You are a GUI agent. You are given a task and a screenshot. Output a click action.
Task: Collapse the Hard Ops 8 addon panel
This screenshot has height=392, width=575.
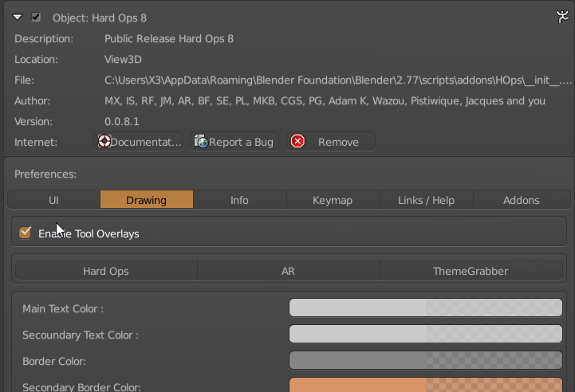click(18, 18)
